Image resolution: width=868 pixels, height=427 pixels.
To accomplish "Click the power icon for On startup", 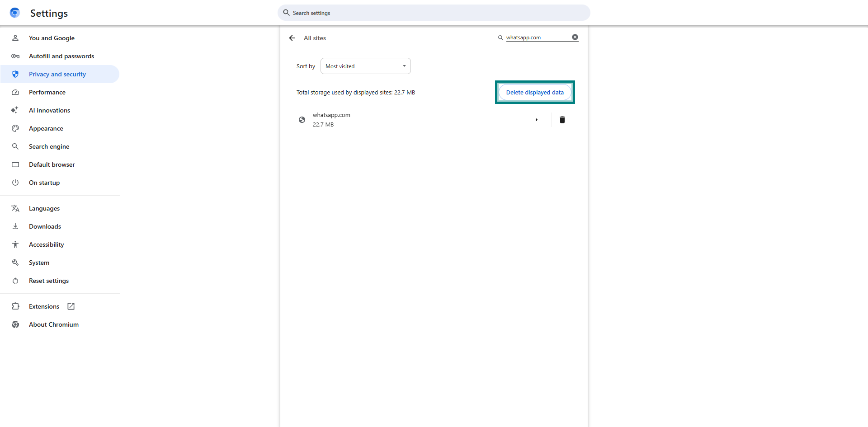I will [15, 183].
